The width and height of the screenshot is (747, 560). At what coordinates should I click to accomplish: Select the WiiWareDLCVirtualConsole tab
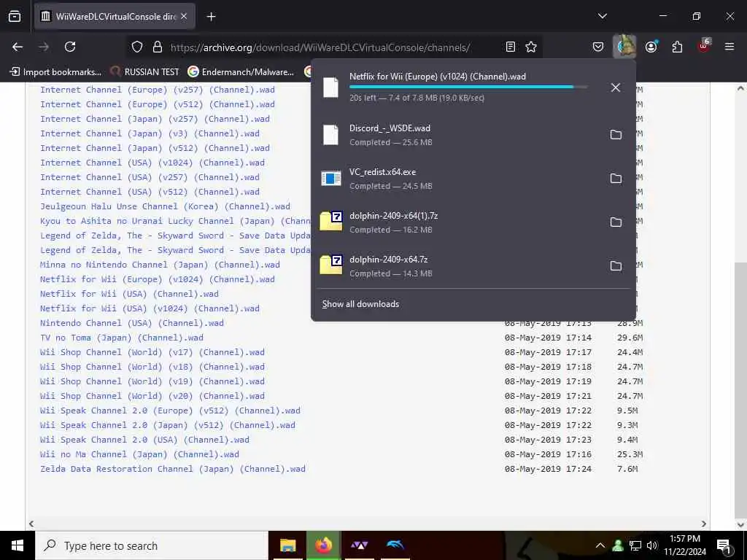[115, 16]
